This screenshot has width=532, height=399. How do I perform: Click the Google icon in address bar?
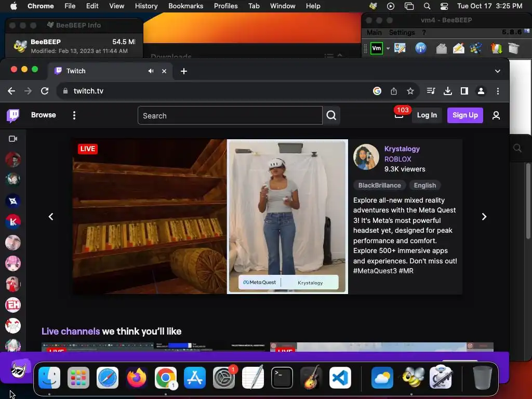(x=377, y=91)
